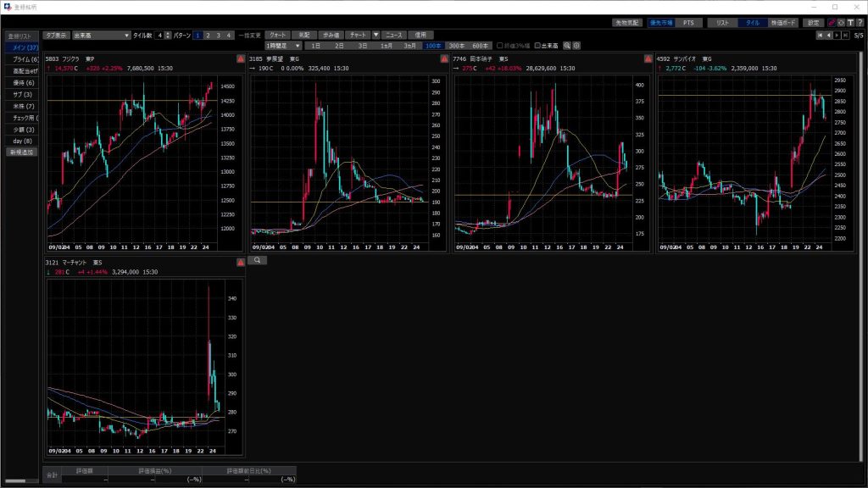Click the alert icon on マーチャント tile
The image size is (868, 488).
[241, 263]
